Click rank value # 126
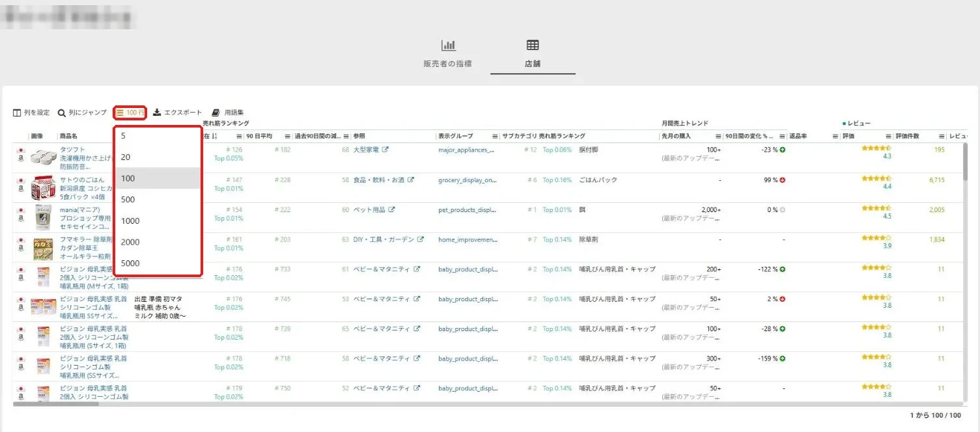 pos(234,150)
